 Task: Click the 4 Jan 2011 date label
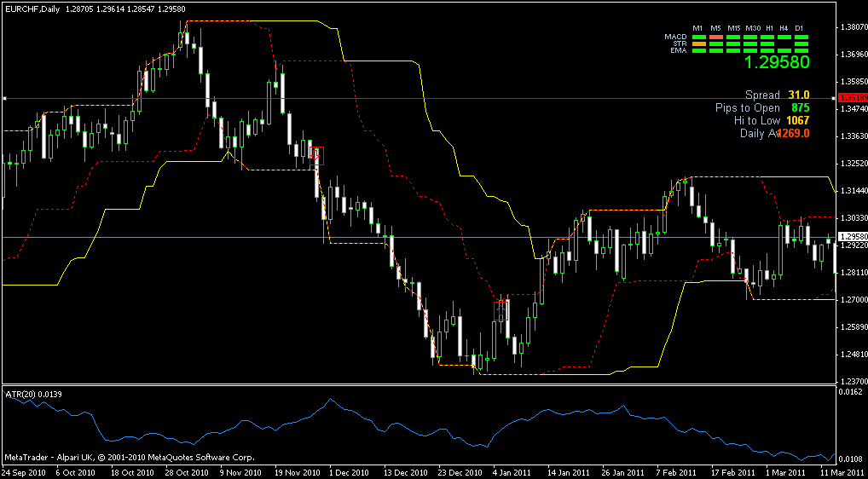[512, 474]
